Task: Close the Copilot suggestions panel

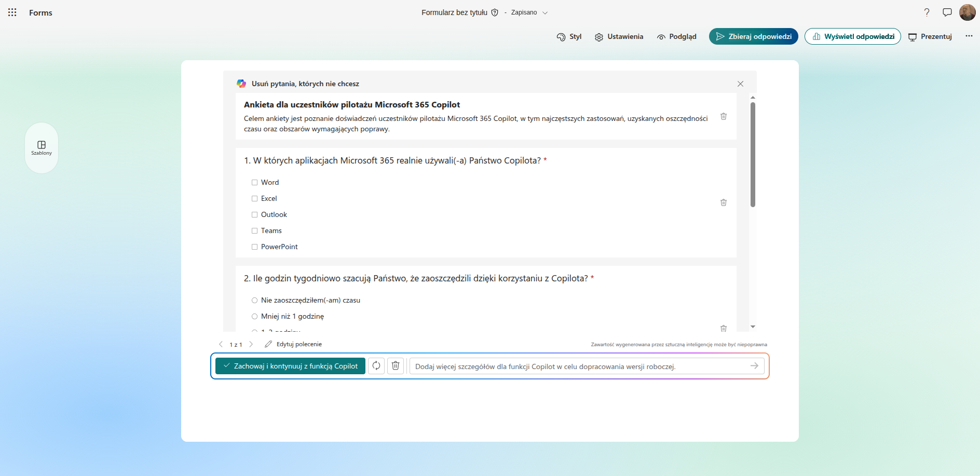Action: tap(741, 84)
